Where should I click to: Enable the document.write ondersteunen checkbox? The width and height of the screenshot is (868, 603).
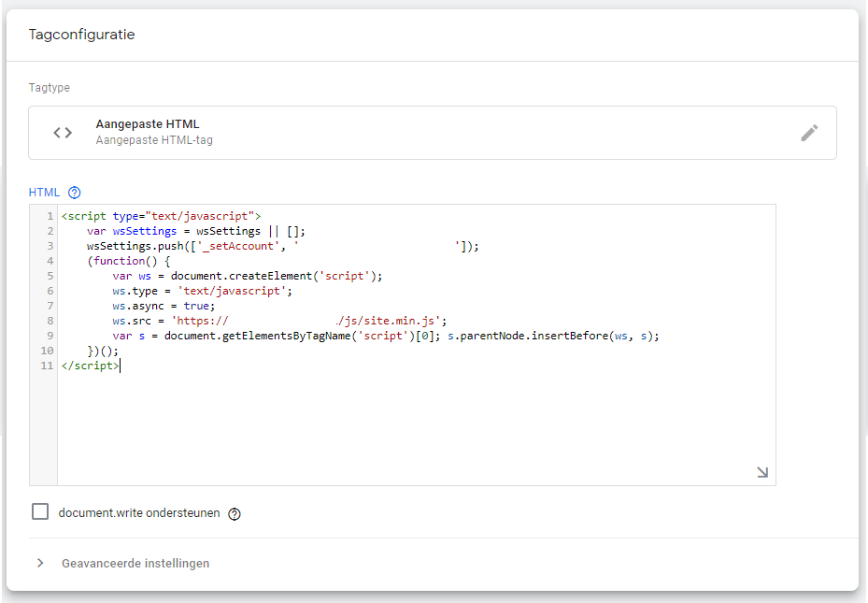pyautogui.click(x=40, y=511)
